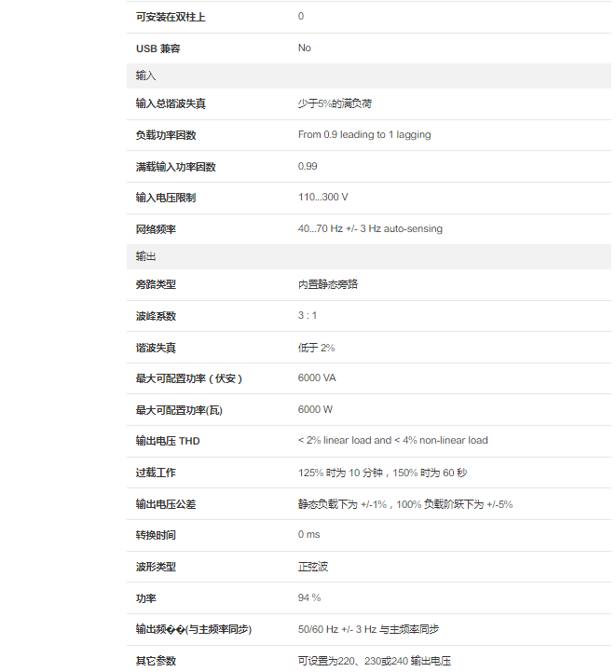
Task: Click the 输入 section header
Action: (x=146, y=75)
